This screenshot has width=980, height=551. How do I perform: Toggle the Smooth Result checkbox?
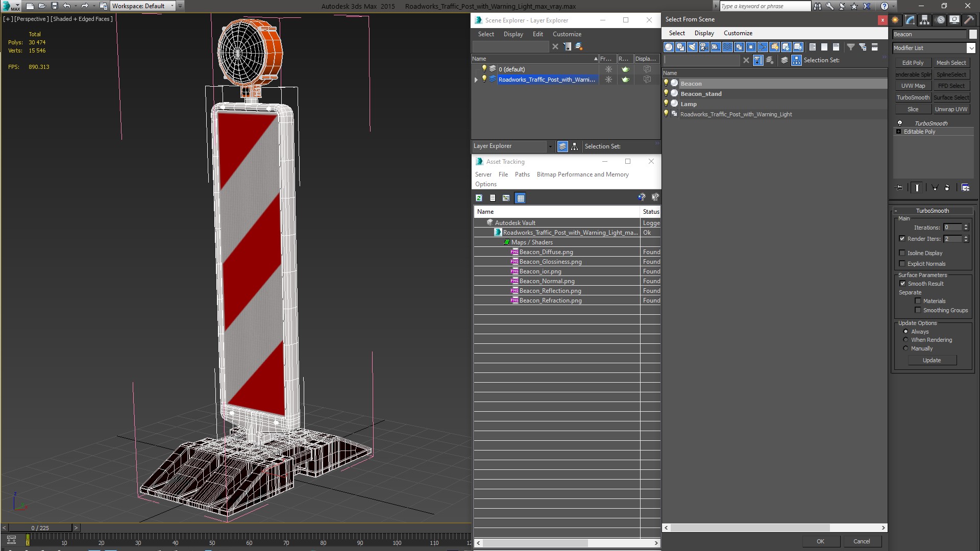click(x=902, y=284)
